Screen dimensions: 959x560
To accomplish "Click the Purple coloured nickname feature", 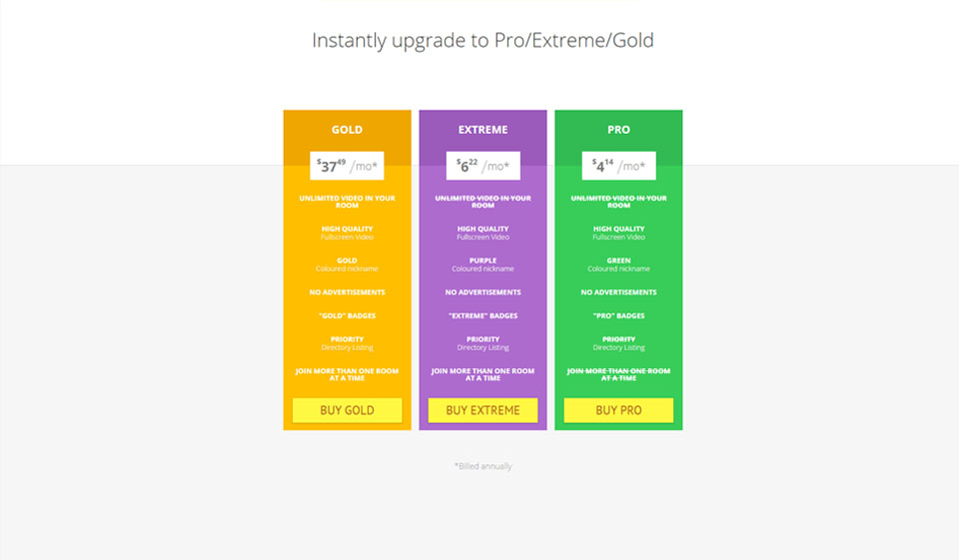I will click(482, 265).
